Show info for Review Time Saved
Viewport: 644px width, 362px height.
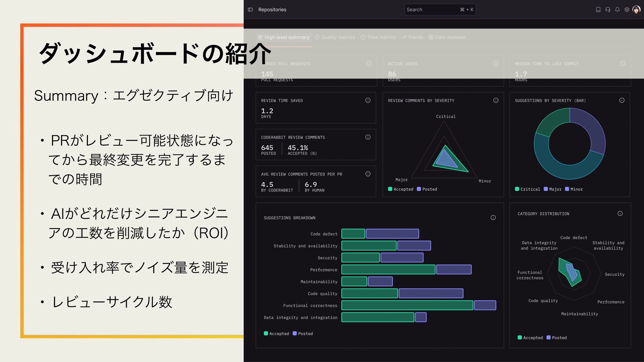coord(368,100)
